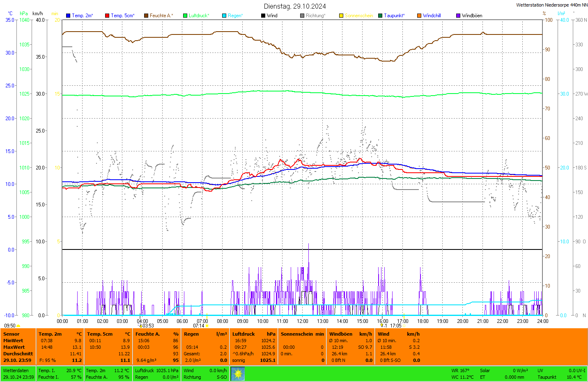Click the 07:14 sunrise marker below the axis

pyautogui.click(x=199, y=326)
